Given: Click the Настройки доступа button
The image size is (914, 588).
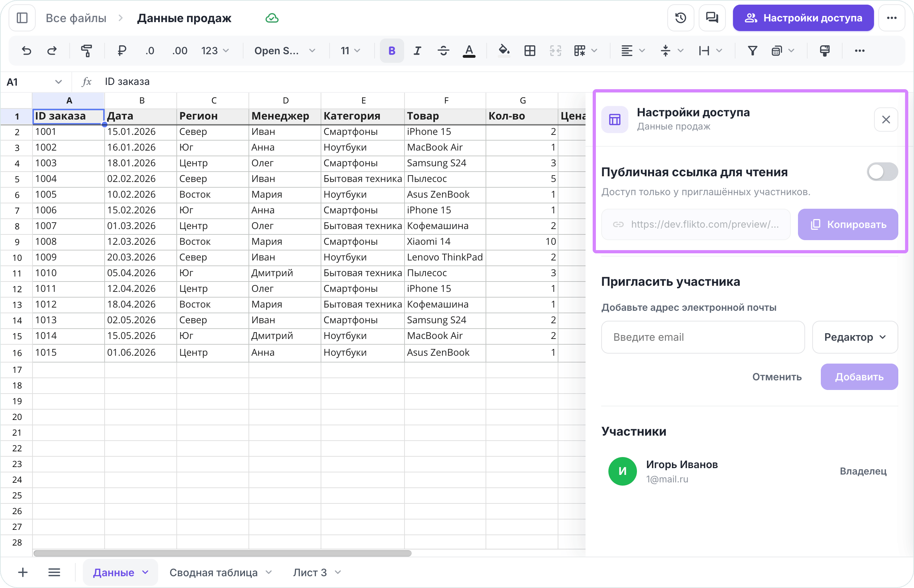Looking at the screenshot, I should pyautogui.click(x=803, y=18).
